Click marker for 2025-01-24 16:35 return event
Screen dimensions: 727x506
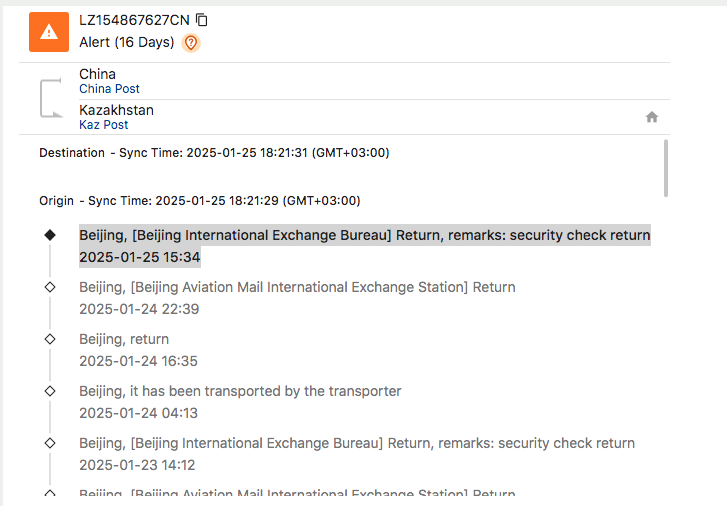coord(50,339)
